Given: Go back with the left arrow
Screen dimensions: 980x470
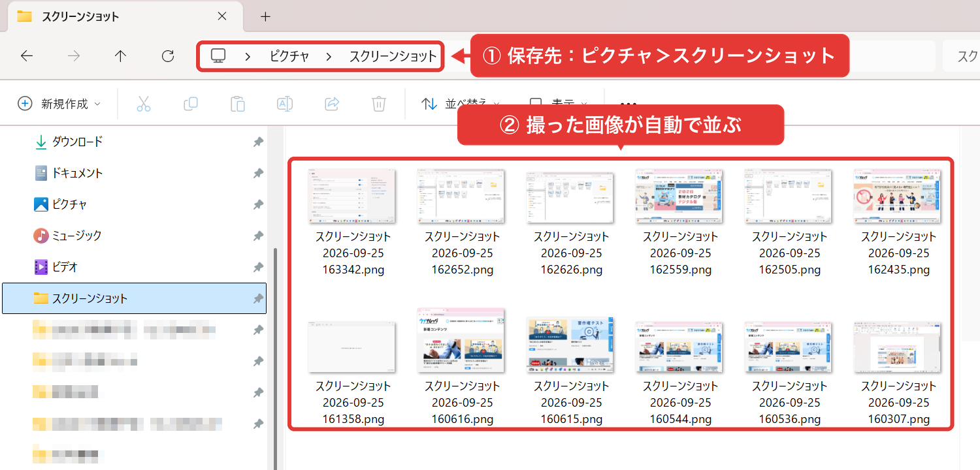Looking at the screenshot, I should [x=27, y=56].
